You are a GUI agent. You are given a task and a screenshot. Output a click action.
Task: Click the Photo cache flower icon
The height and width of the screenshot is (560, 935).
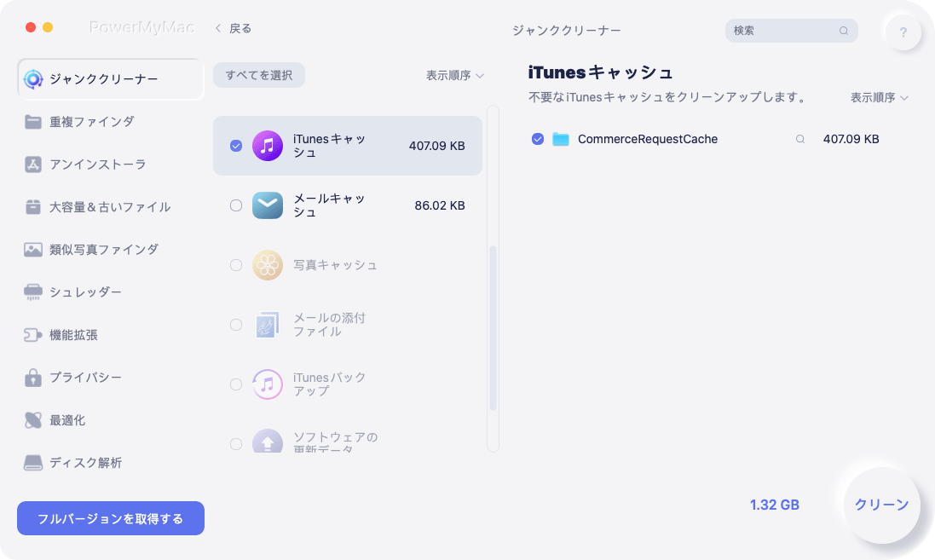coord(267,265)
